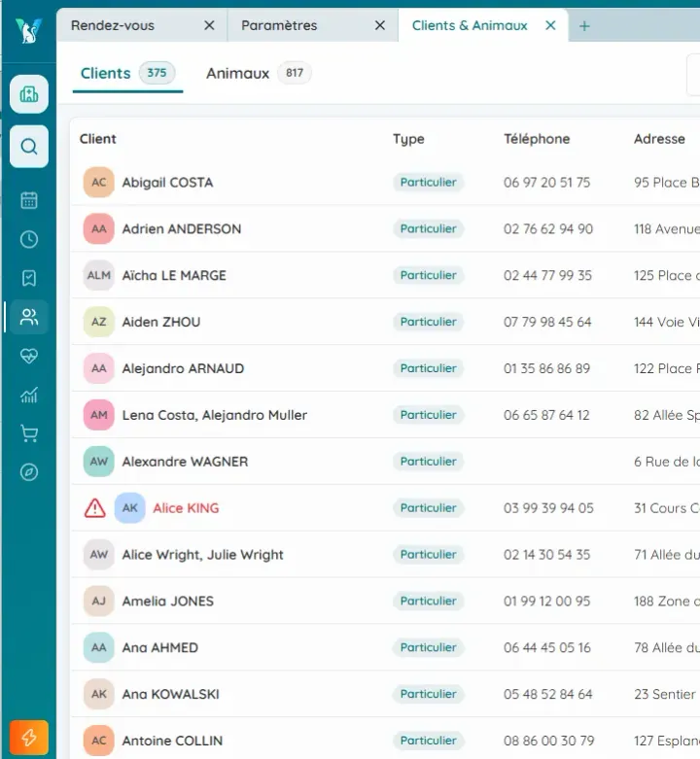Click the ALM avatar of Aïcha LE MARGE
700x759 pixels.
99,275
